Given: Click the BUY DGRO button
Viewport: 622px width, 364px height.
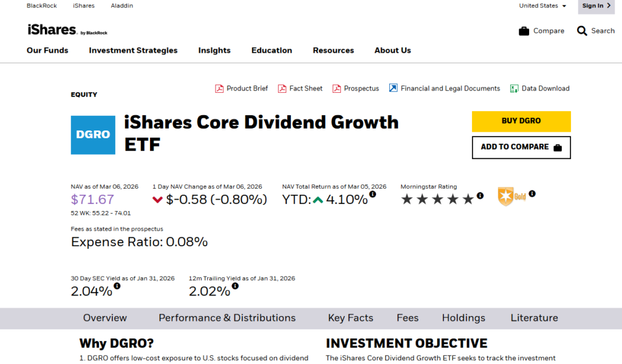Looking at the screenshot, I should (x=521, y=121).
